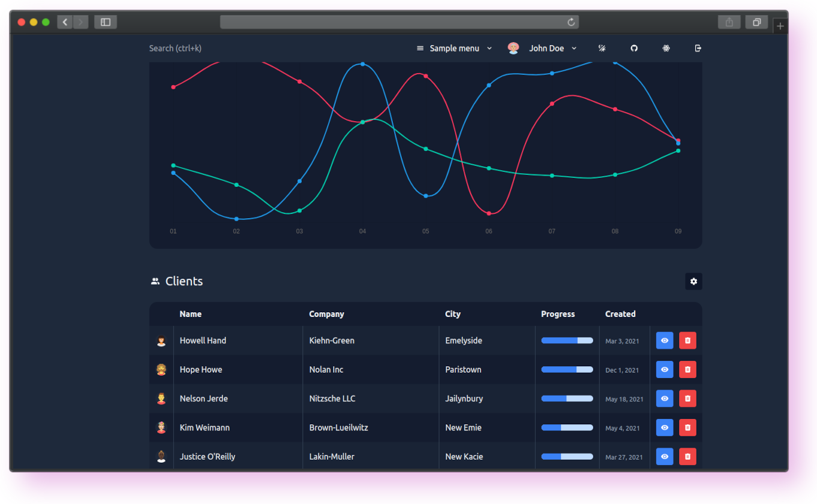Toggle the browser sidebar panel button

(x=106, y=22)
